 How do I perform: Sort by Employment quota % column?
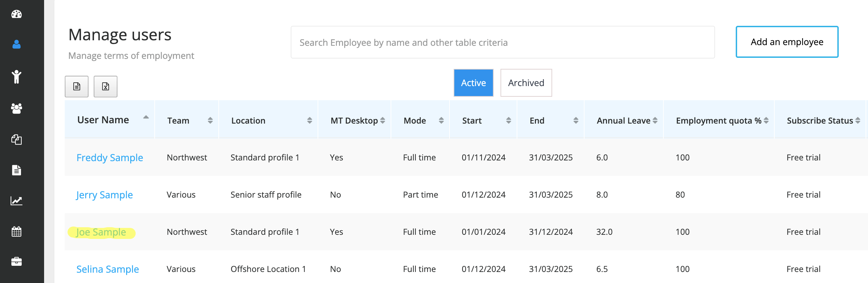pyautogui.click(x=719, y=120)
